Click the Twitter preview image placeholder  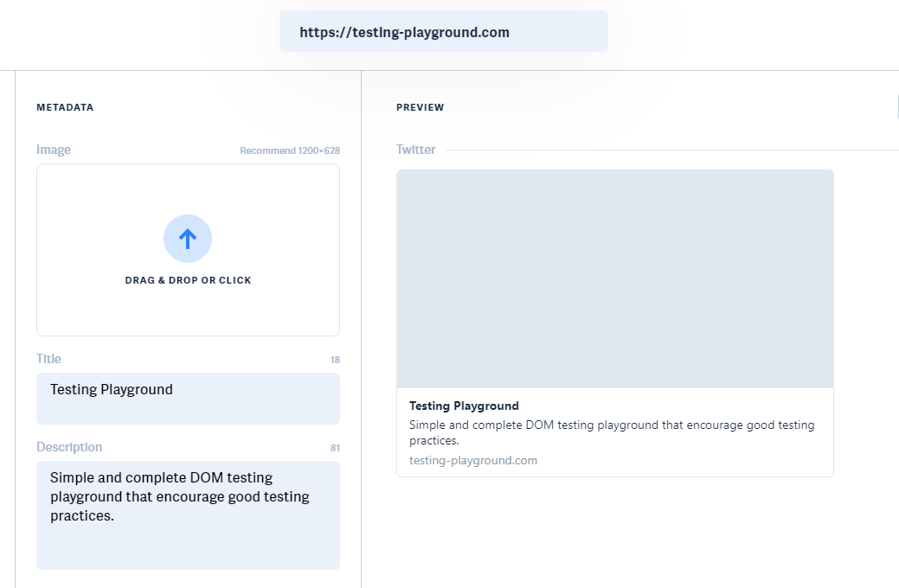pos(614,279)
